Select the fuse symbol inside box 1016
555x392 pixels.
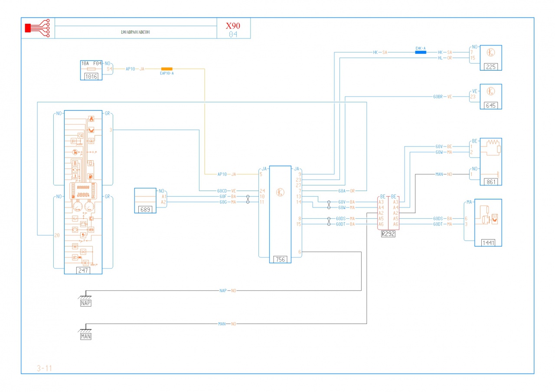tap(91, 69)
